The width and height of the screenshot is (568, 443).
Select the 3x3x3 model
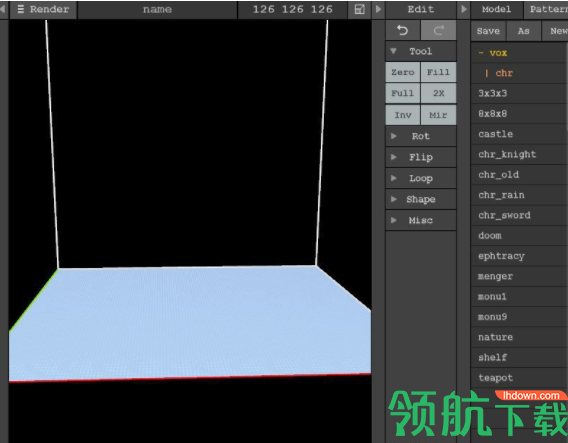click(x=518, y=93)
